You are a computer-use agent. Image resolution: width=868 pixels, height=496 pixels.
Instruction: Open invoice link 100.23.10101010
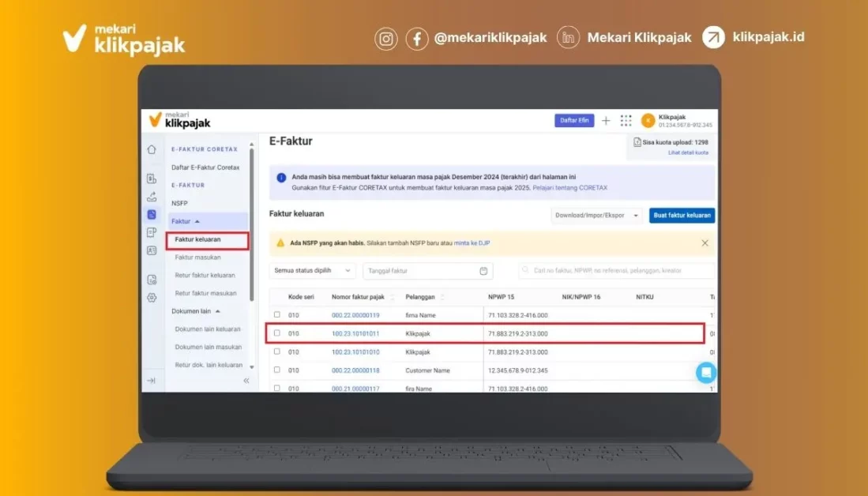click(x=355, y=352)
